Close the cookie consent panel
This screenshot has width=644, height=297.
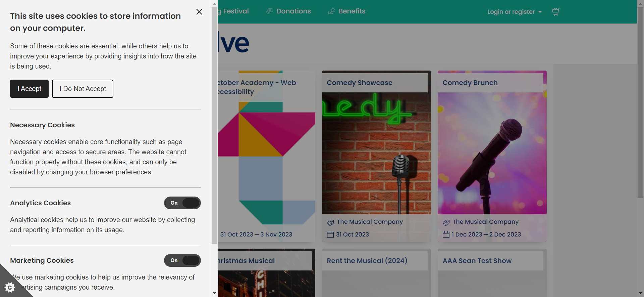click(x=199, y=12)
